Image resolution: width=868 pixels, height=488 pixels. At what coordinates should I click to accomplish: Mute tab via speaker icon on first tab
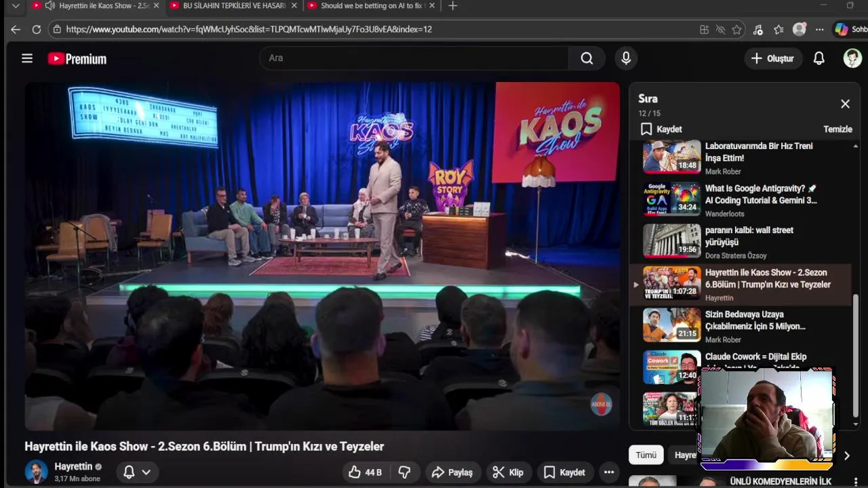[x=50, y=5]
